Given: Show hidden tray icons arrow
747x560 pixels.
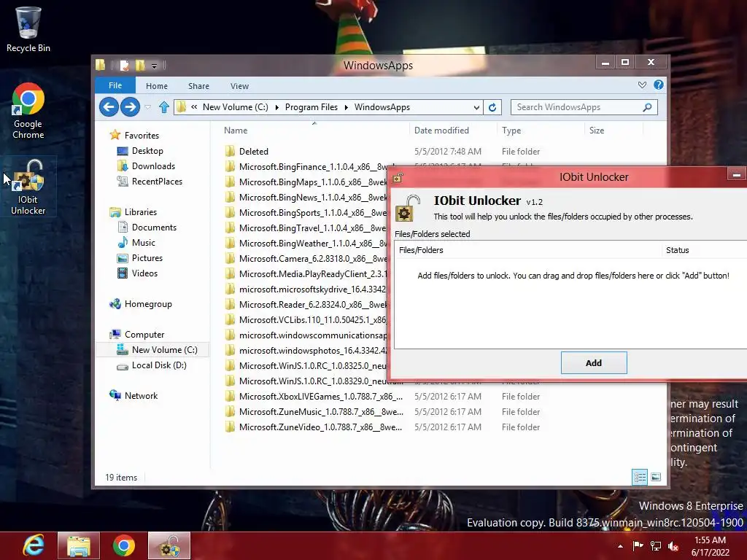Looking at the screenshot, I should (620, 546).
